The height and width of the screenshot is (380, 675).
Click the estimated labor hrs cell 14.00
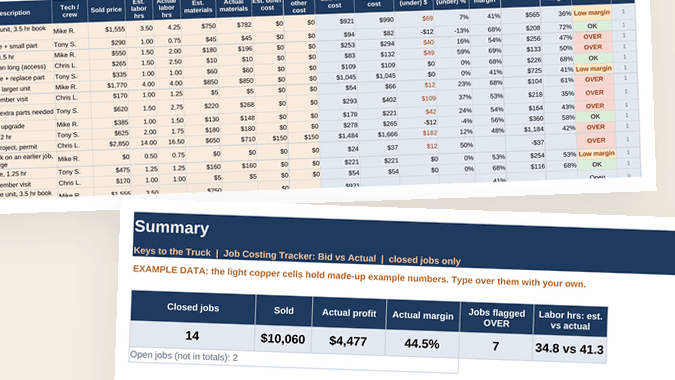148,142
